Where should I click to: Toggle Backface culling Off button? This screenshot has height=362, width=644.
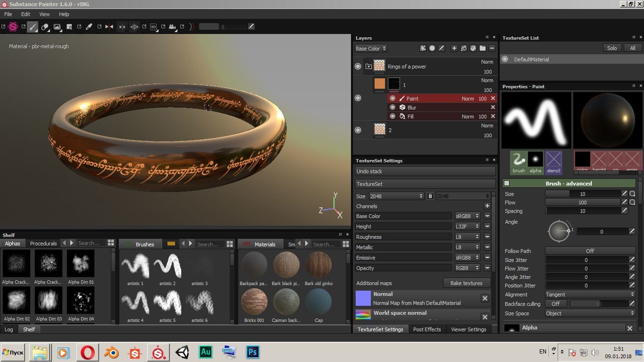[x=556, y=303]
